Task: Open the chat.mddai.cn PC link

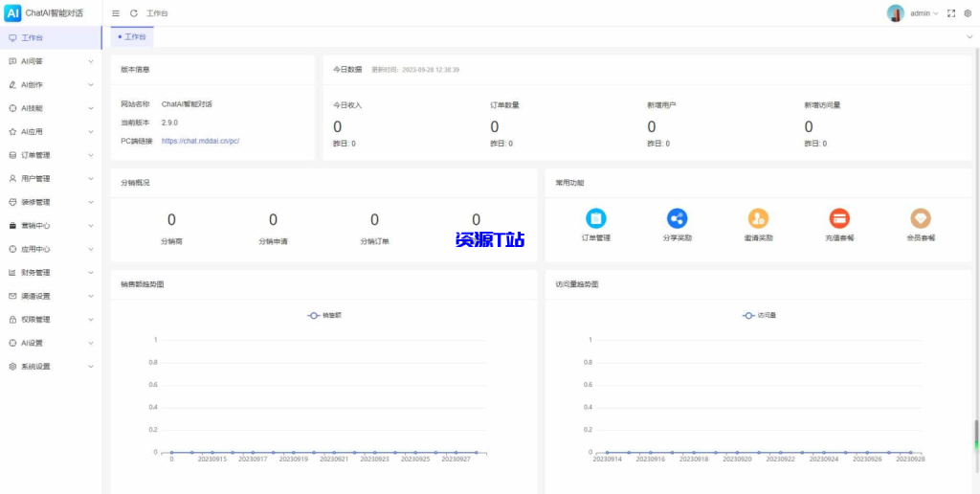Action: (200, 142)
